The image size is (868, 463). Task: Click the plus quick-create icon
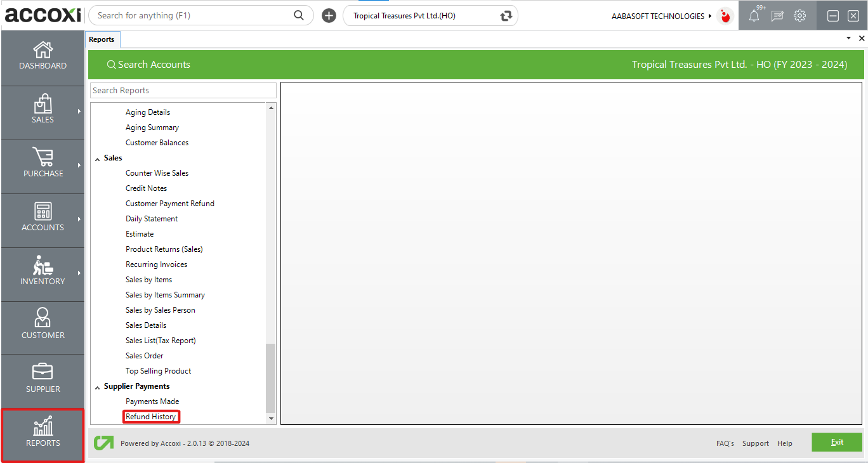(x=329, y=16)
